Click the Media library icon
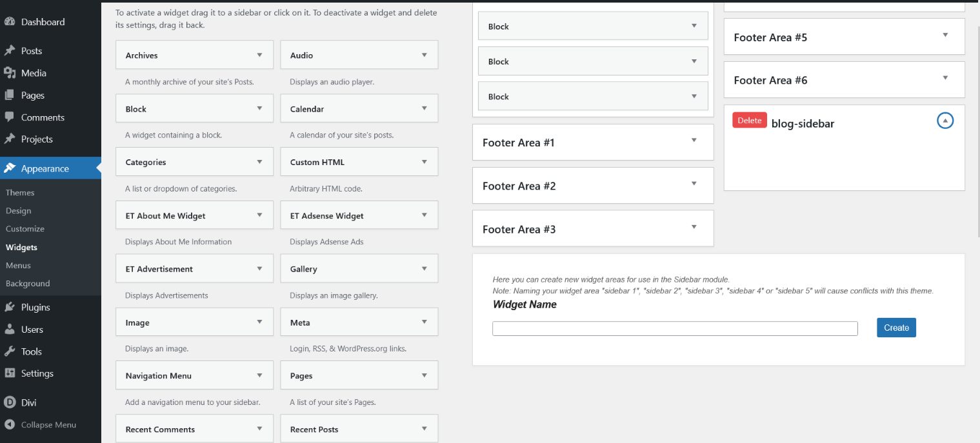Image resolution: width=980 pixels, height=443 pixels. tap(10, 73)
